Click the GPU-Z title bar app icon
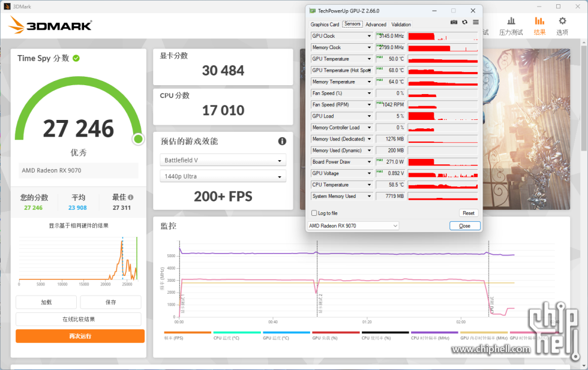 tap(313, 11)
